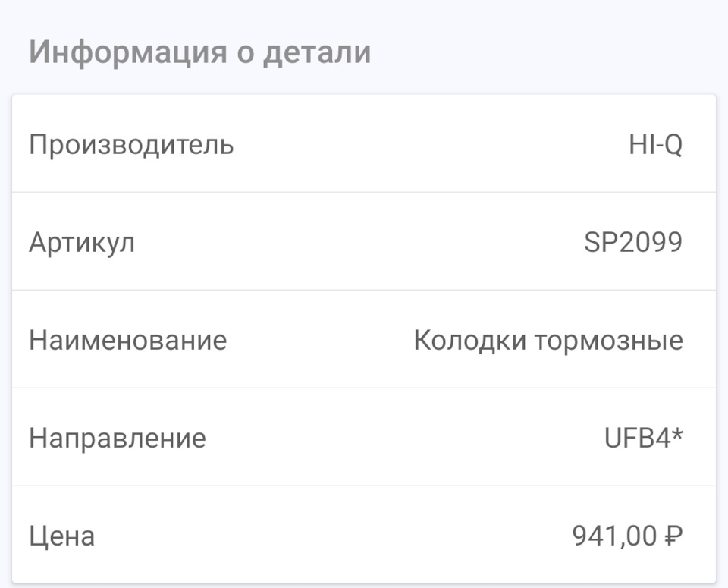Click the word "тормозные" in the name
This screenshot has height=588, width=728.
609,340
